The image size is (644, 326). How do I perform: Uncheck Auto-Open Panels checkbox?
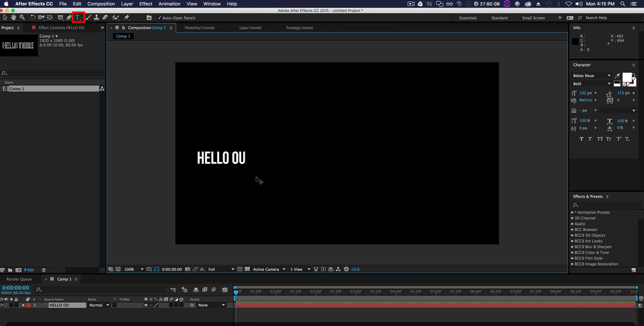tap(159, 18)
